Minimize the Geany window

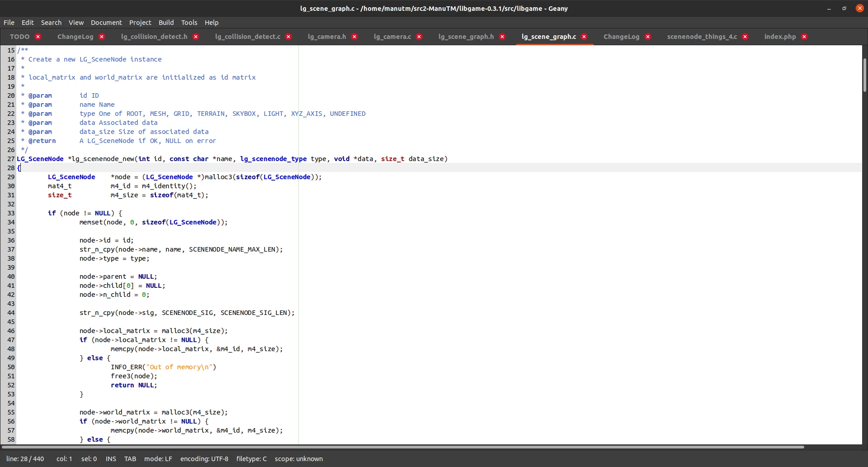(x=829, y=9)
